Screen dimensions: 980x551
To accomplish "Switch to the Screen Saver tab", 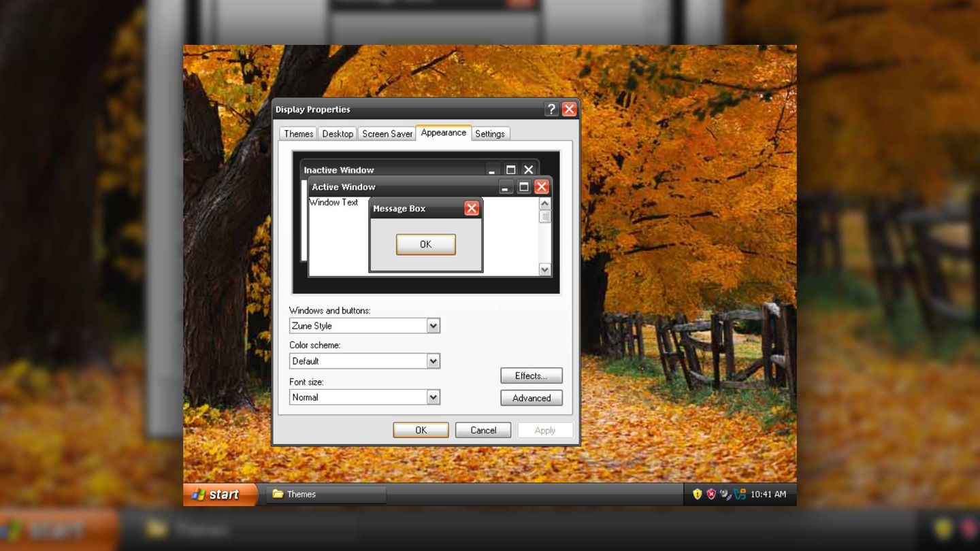I will point(387,133).
